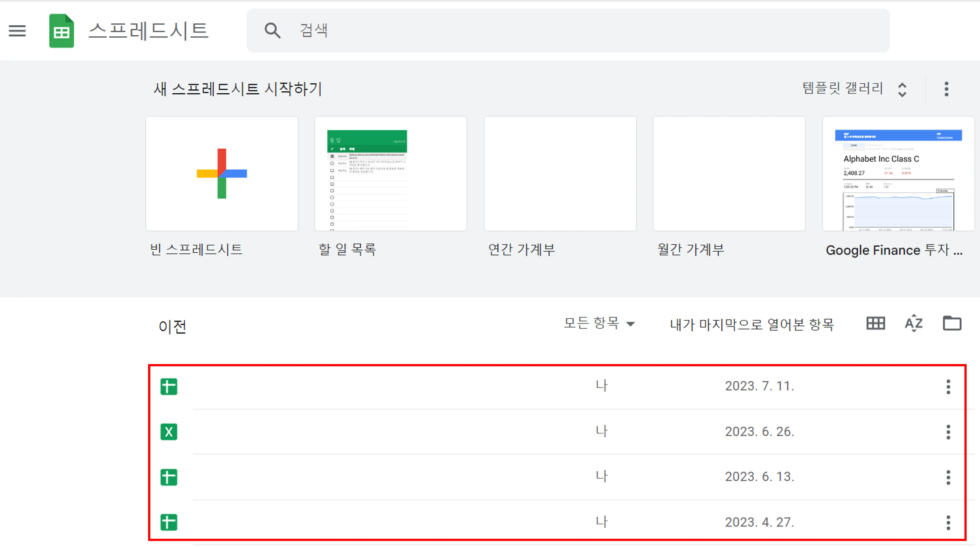Open the 모든 항목 owner filter dropdown
The width and height of the screenshot is (980, 547).
coord(599,323)
